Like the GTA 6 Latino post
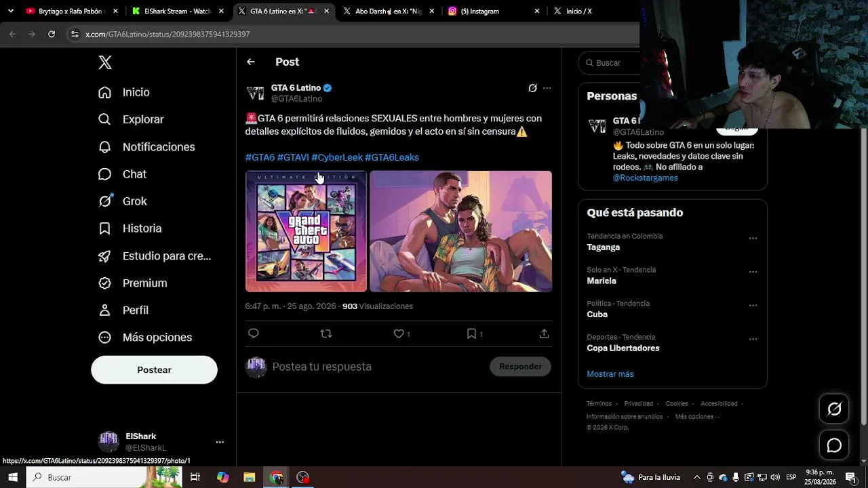Screen dimensions: 868x488 pos(399,333)
